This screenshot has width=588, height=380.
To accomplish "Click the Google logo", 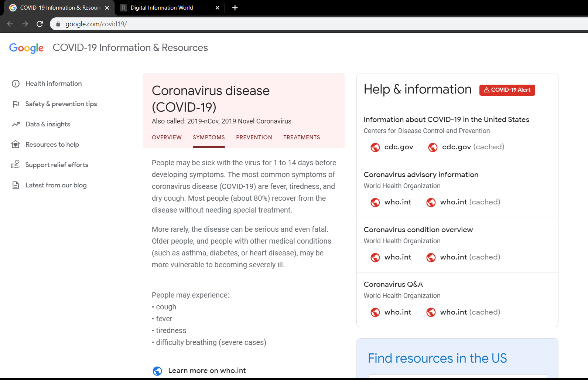I will click(x=26, y=48).
